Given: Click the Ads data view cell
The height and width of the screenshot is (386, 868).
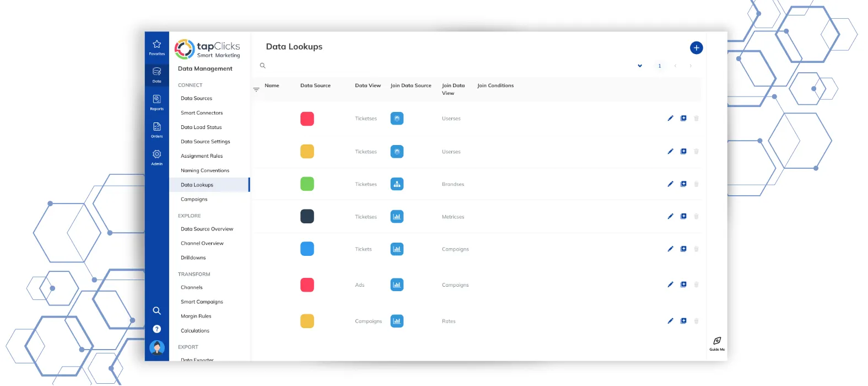Looking at the screenshot, I should click(360, 285).
